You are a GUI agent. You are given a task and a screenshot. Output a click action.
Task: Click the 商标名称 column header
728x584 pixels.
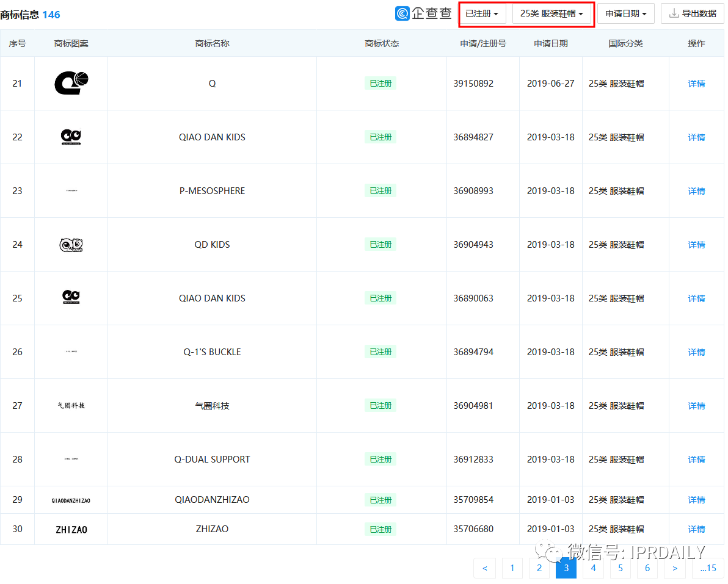[x=212, y=43]
